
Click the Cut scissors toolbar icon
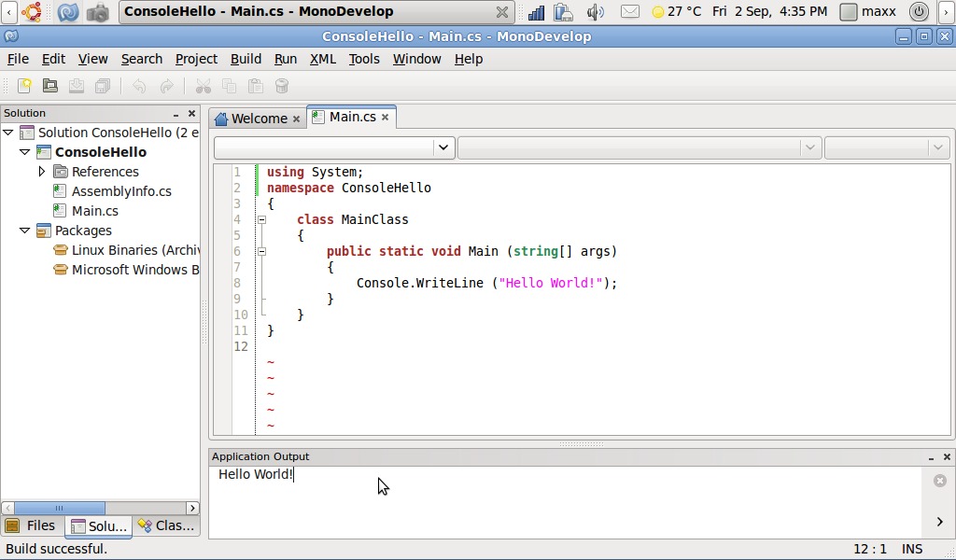coord(203,86)
